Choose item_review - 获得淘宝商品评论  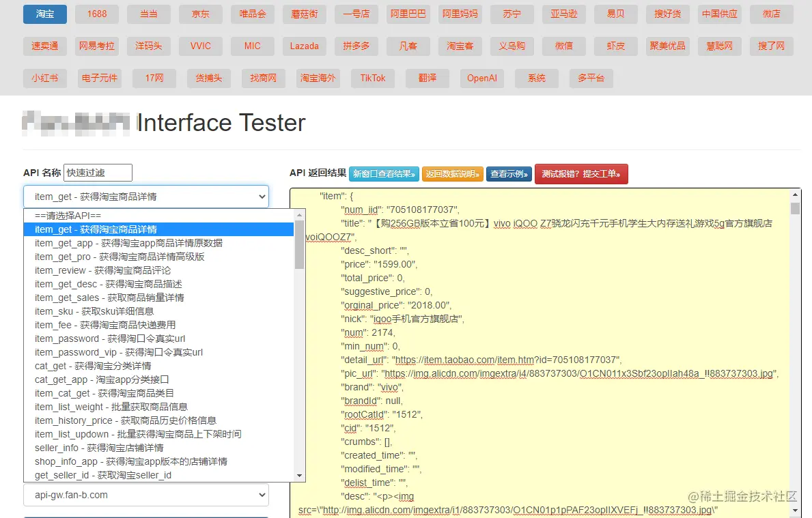(x=158, y=270)
